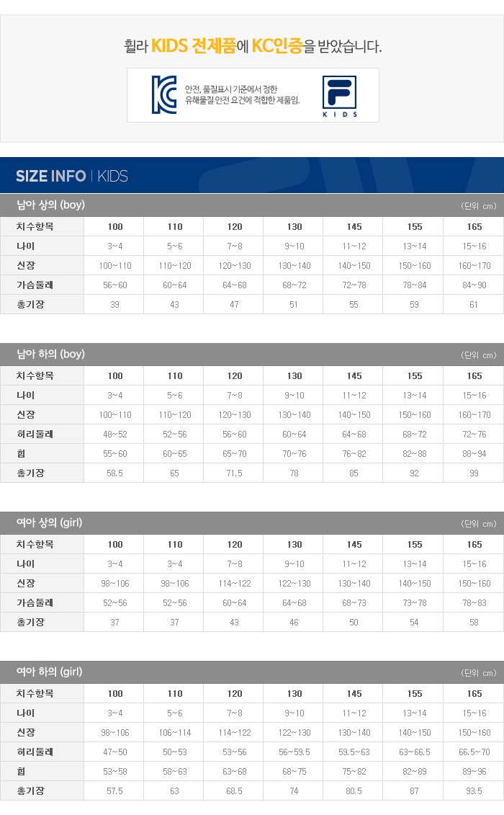The image size is (504, 815).
Task: Click the KC safety standard description text
Action: (242, 94)
